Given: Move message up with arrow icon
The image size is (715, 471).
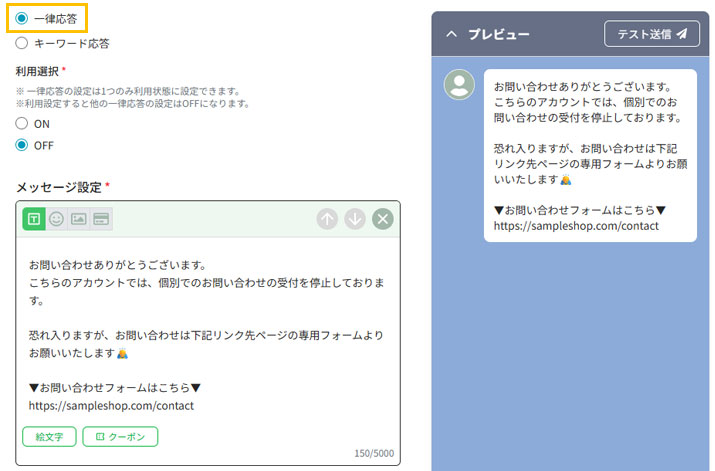Looking at the screenshot, I should coord(327,219).
